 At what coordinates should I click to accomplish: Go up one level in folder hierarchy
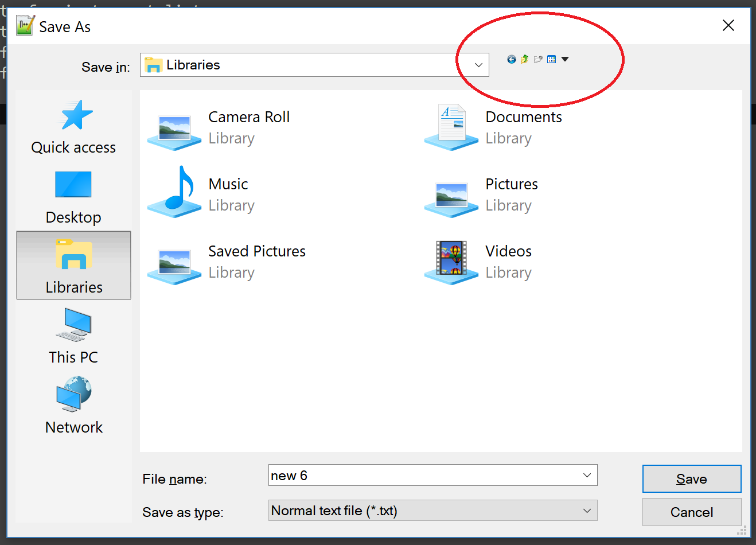click(525, 59)
